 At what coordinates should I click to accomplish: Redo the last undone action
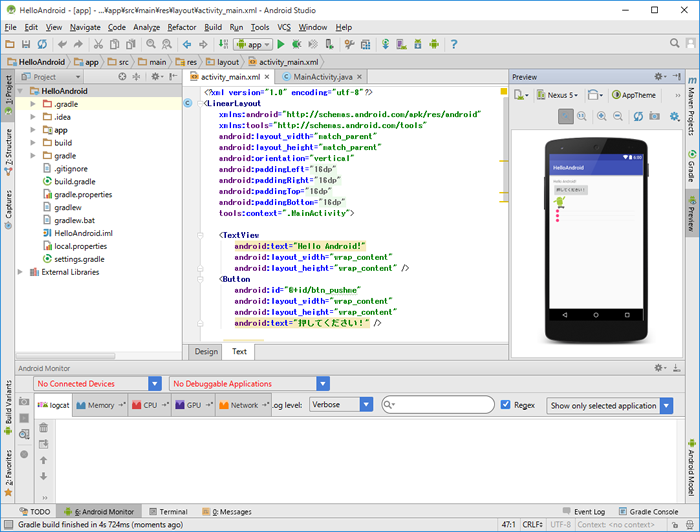[x=78, y=44]
